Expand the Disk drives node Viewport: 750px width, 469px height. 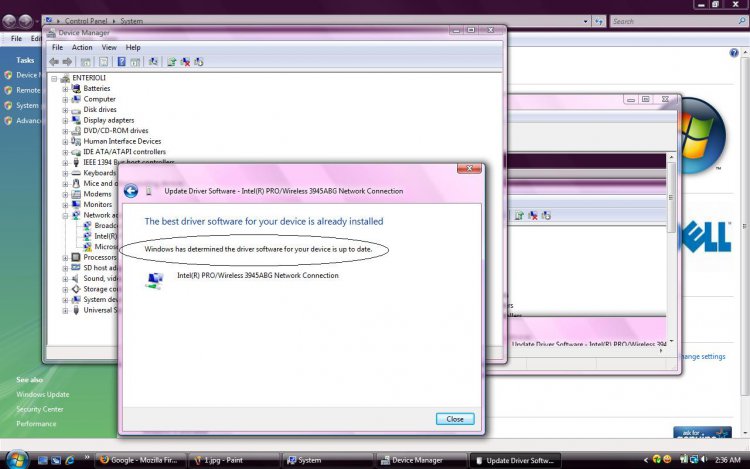point(65,110)
